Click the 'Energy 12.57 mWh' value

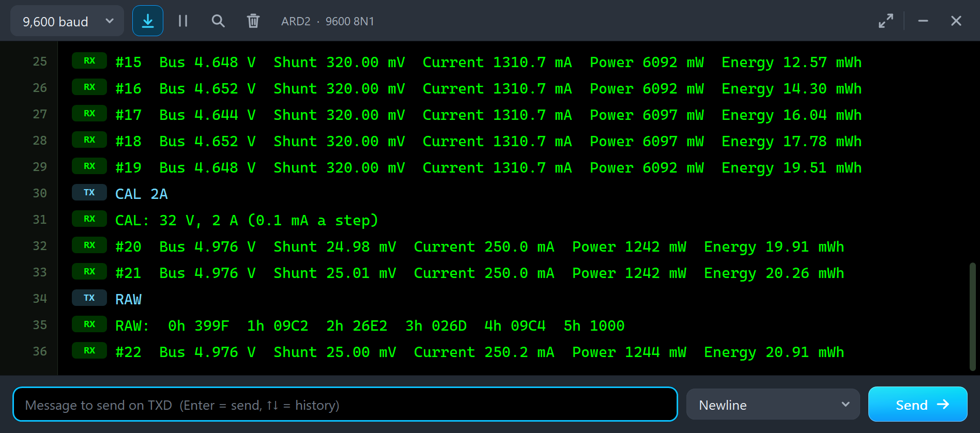[x=791, y=63]
